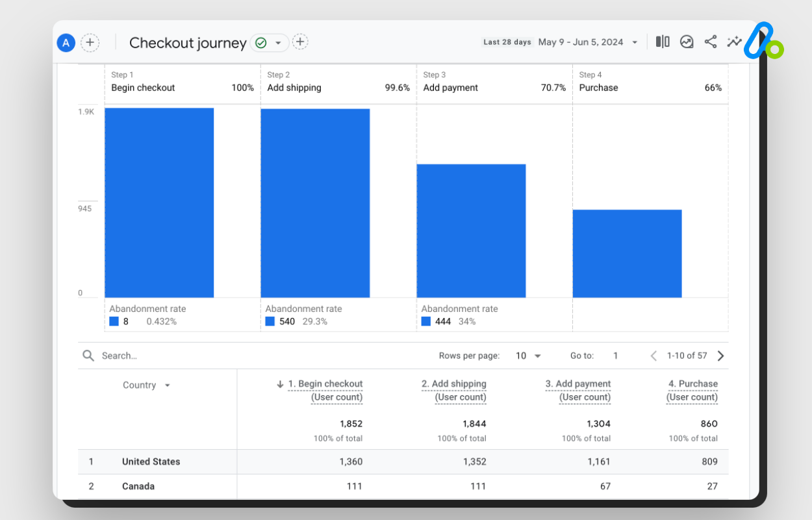This screenshot has width=812, height=520.
Task: Open the Insights trend icon
Action: pyautogui.click(x=687, y=42)
